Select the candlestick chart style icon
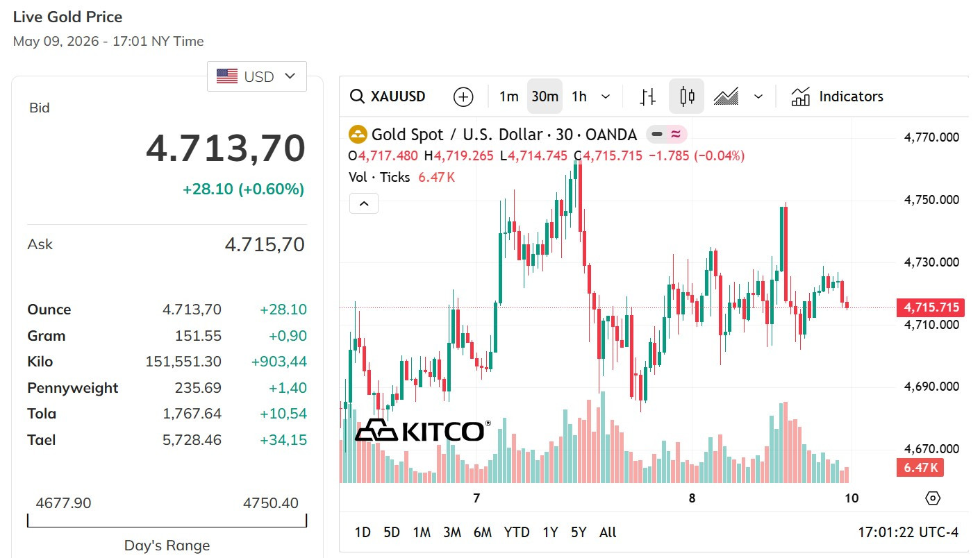 [x=687, y=96]
